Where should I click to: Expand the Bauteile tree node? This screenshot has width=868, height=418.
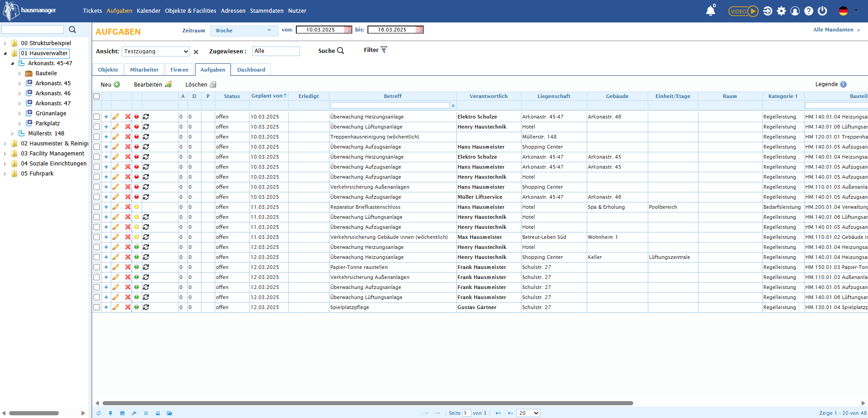(20, 73)
